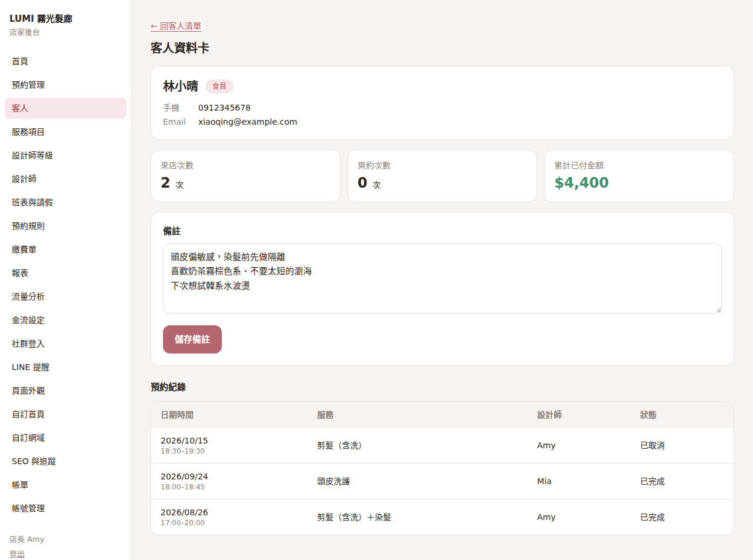Image resolution: width=753 pixels, height=560 pixels.
Task: Open 帳單 in the sidebar
Action: [x=65, y=485]
